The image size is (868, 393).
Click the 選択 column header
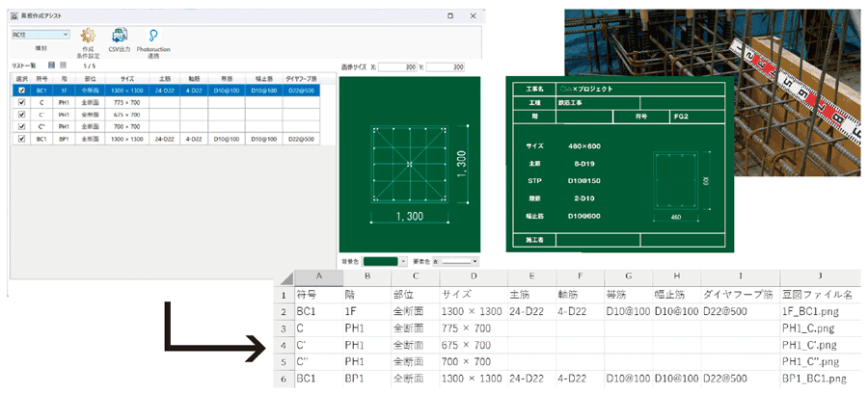(21, 78)
